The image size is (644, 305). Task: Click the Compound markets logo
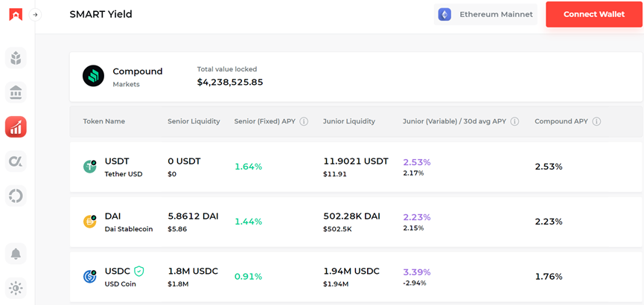(x=93, y=76)
